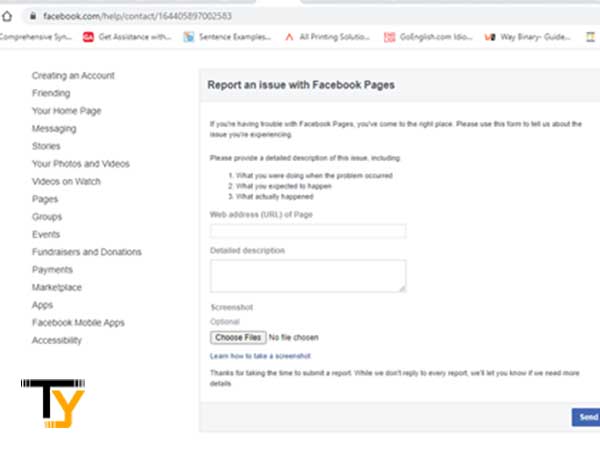Open the Sentence Examples bookmark
Viewport: 600px width, 450px height.
[x=227, y=37]
